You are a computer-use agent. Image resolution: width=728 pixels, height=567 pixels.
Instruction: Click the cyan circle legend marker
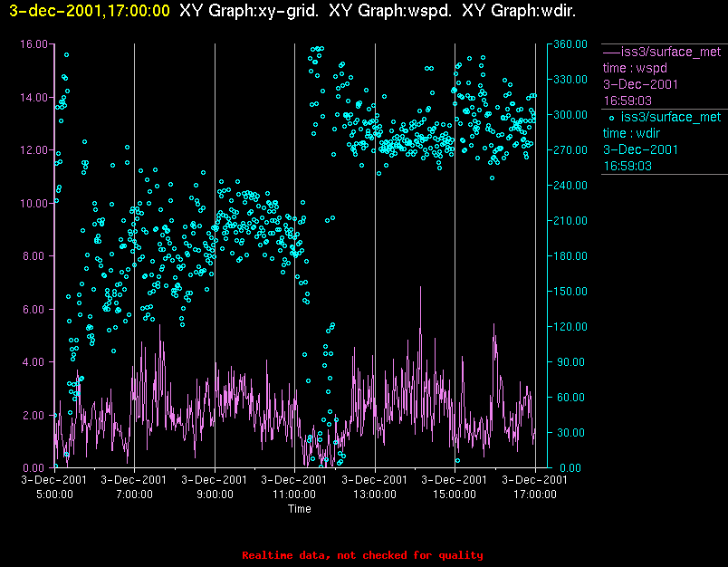pyautogui.click(x=611, y=118)
